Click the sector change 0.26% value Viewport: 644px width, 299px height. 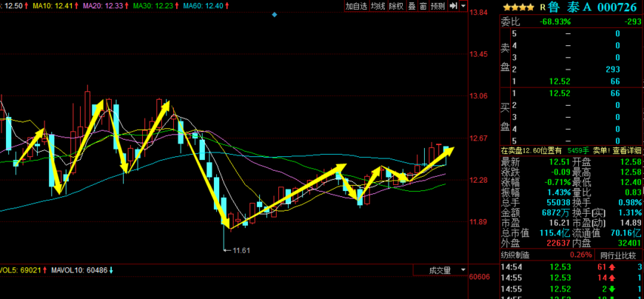click(x=582, y=255)
